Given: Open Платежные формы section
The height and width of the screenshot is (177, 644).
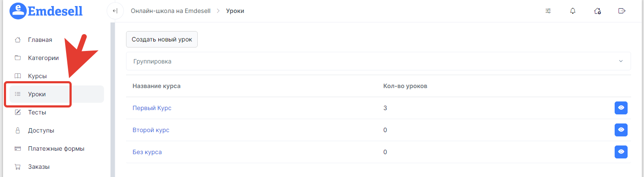Looking at the screenshot, I should pyautogui.click(x=57, y=149).
